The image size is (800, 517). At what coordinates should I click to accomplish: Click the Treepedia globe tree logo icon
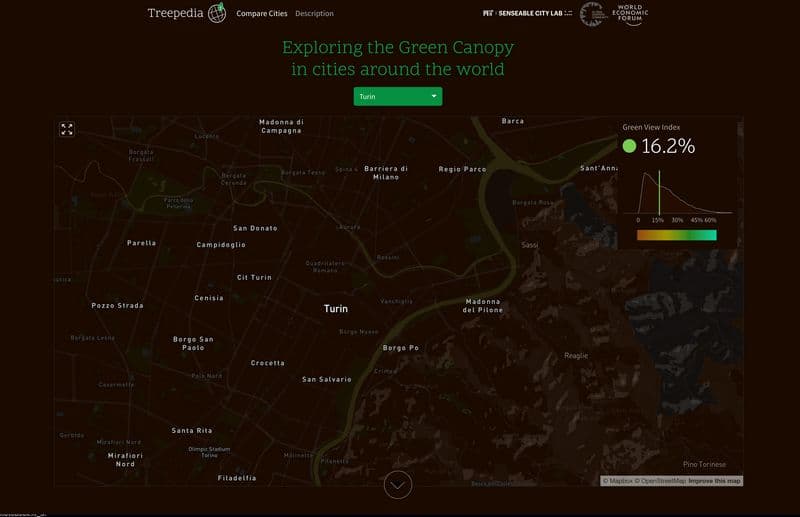[216, 13]
